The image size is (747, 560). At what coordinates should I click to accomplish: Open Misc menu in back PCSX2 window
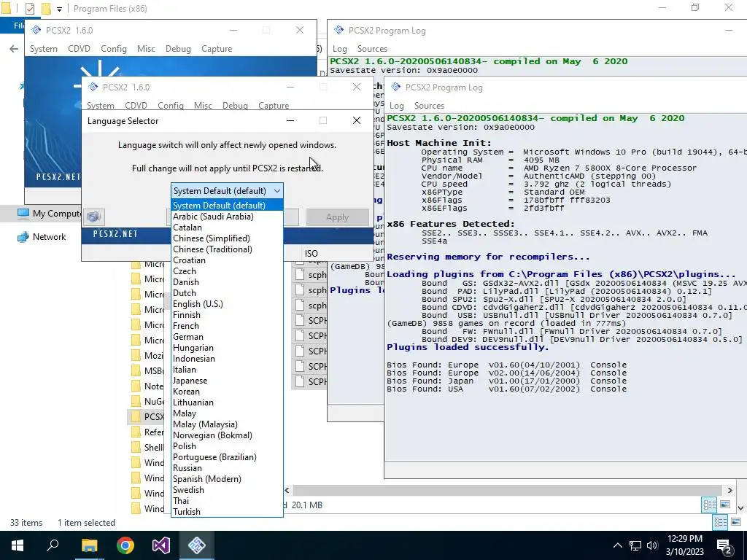pyautogui.click(x=146, y=49)
